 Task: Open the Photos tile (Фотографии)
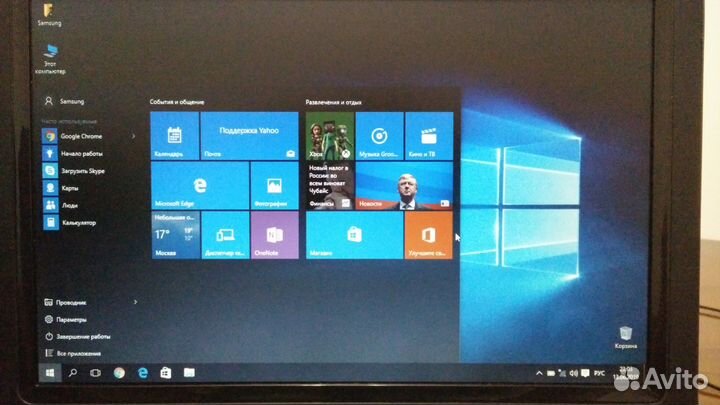[x=275, y=186]
